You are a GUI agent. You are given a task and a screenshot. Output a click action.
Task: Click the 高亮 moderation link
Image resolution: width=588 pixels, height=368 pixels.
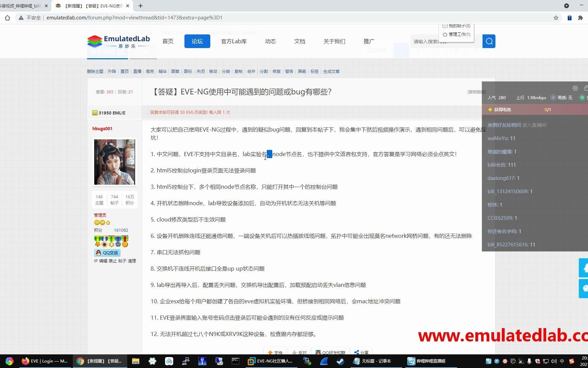[150, 72]
